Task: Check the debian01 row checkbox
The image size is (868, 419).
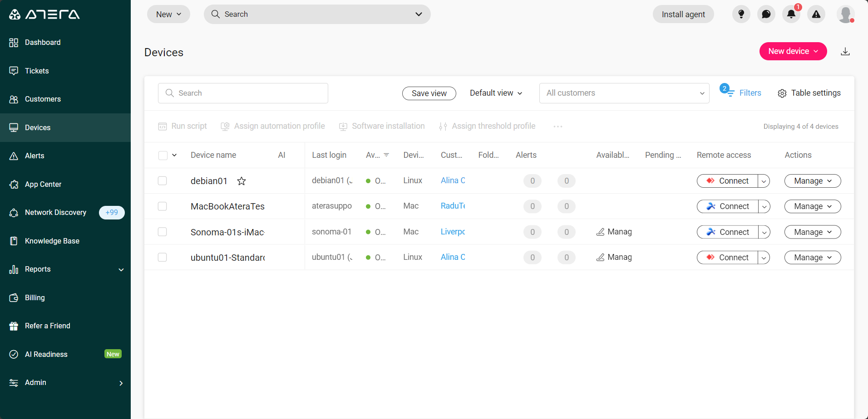Action: point(163,181)
